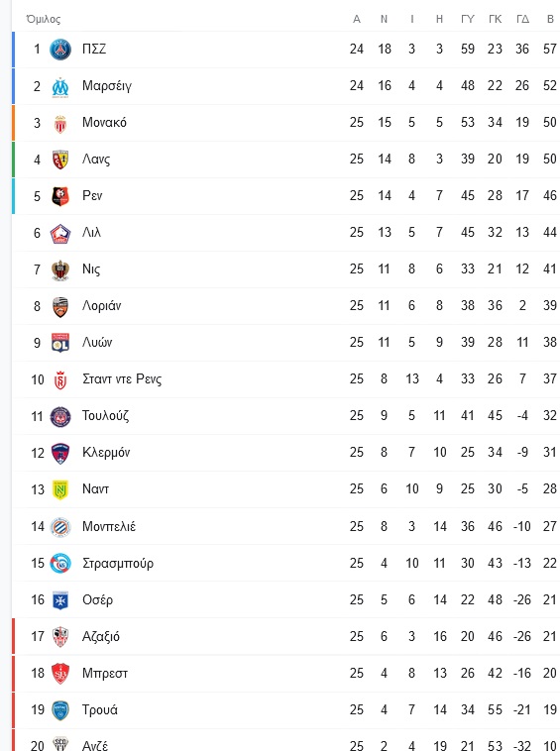Open the Νις team name link
The height and width of the screenshot is (751, 560).
click(x=91, y=269)
